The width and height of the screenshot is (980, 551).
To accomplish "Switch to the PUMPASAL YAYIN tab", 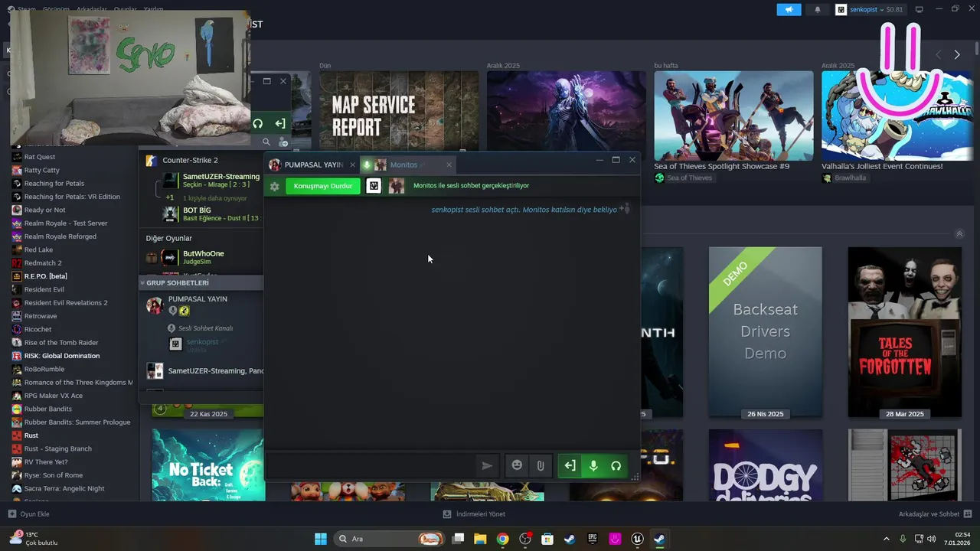I will [x=312, y=165].
